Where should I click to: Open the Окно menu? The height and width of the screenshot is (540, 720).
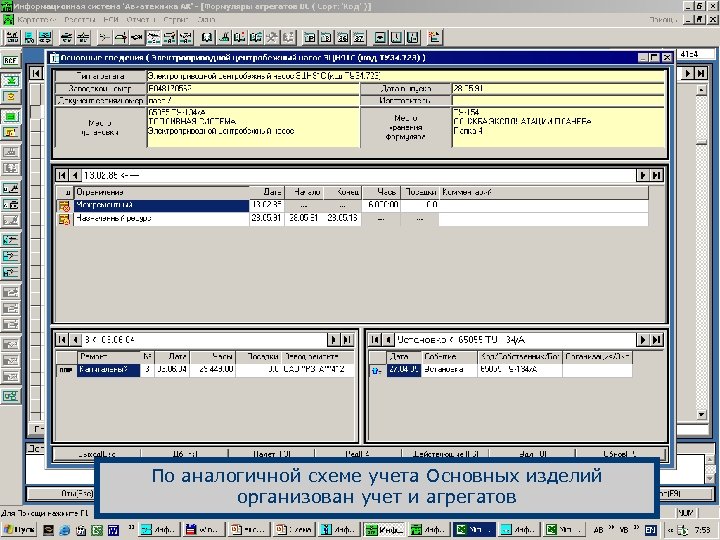click(x=206, y=20)
